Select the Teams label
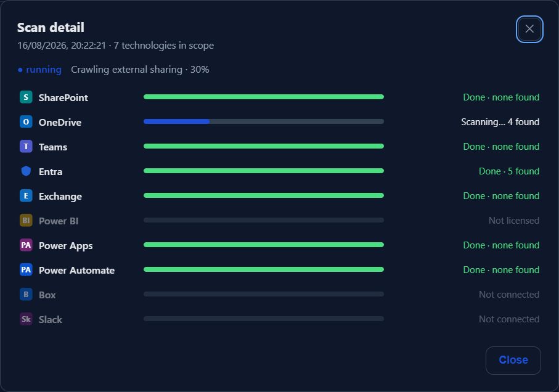 53,147
